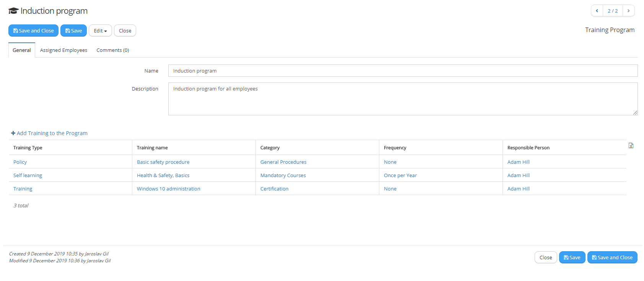644x281 pixels.
Task: Click the Frequency column header
Action: click(x=395, y=148)
